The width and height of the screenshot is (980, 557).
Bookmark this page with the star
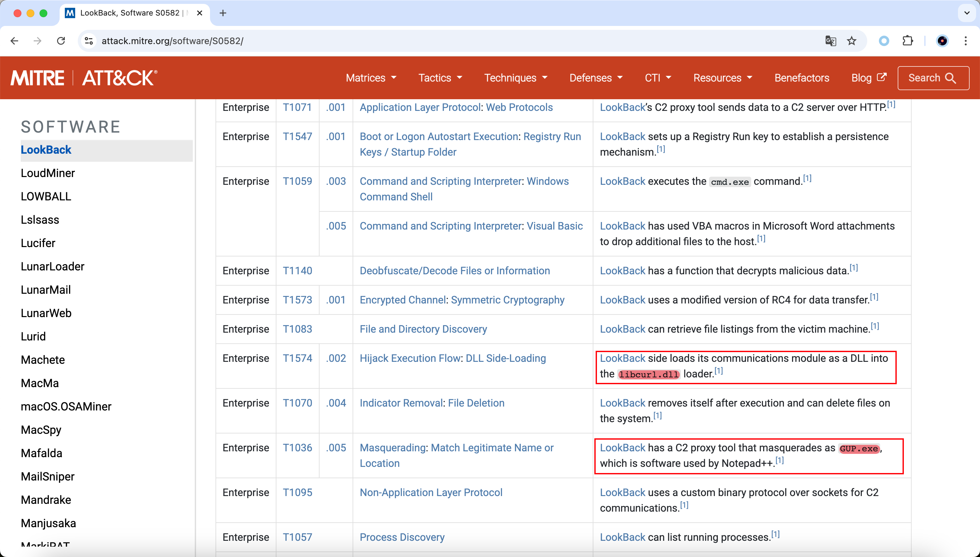click(852, 41)
